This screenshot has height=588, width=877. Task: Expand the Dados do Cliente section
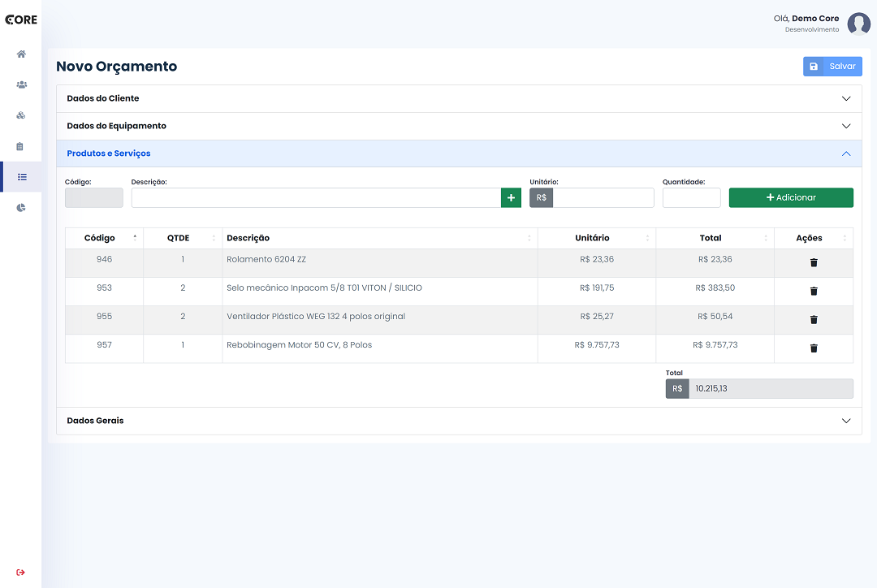click(x=459, y=98)
